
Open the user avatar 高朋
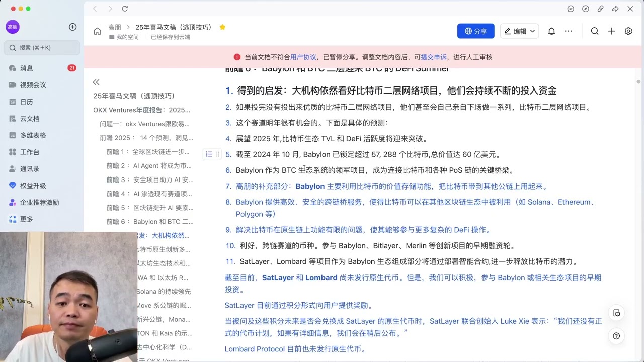point(13,27)
